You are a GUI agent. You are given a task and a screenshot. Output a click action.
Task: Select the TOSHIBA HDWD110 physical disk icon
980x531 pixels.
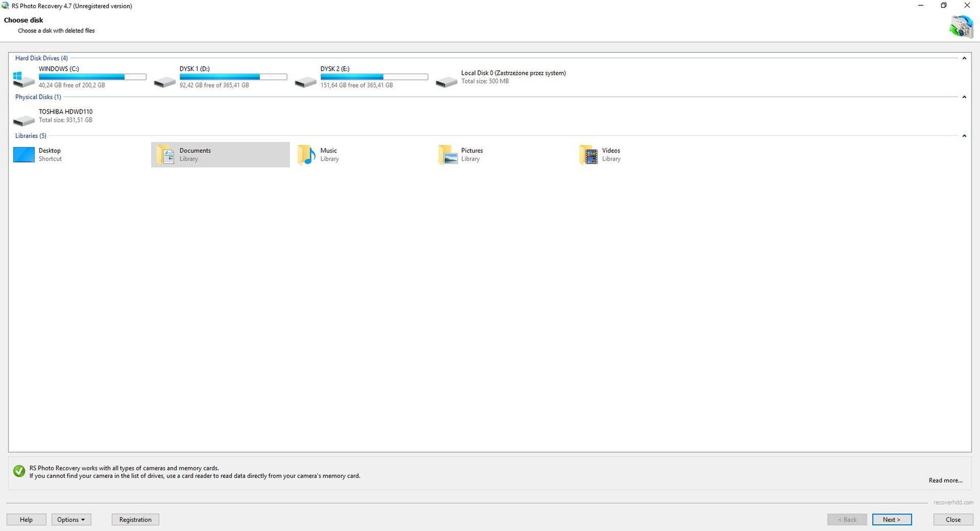24,120
